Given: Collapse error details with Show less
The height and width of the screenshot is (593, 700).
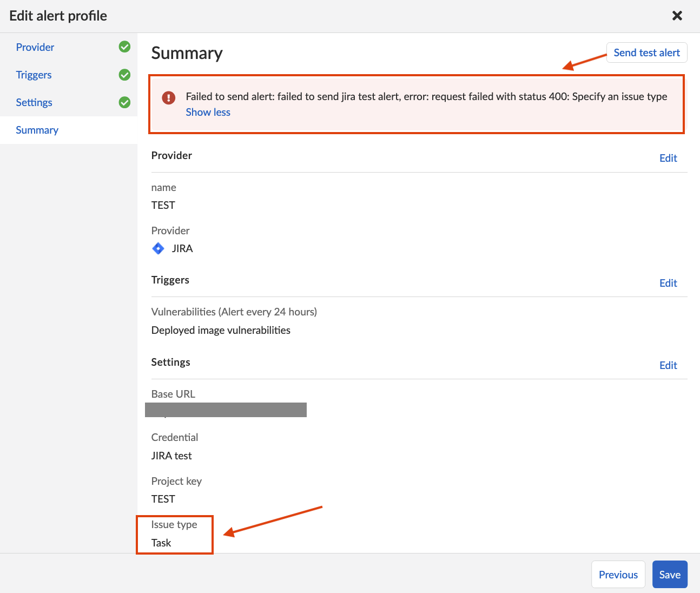Looking at the screenshot, I should click(x=208, y=112).
